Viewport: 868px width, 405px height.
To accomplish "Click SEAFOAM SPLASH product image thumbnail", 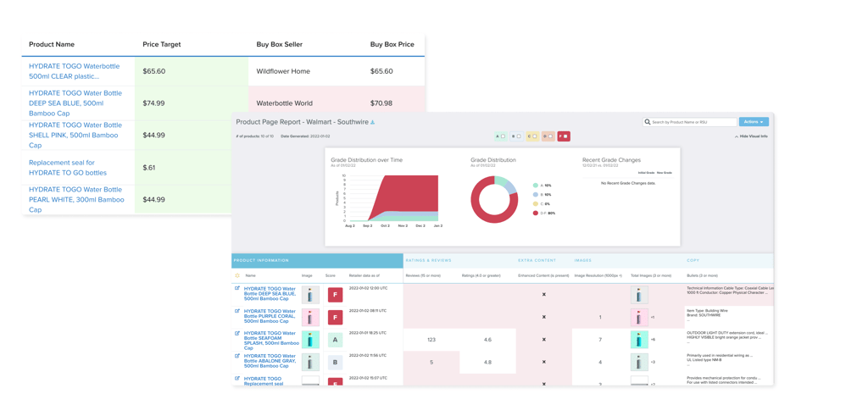I will 310,340.
